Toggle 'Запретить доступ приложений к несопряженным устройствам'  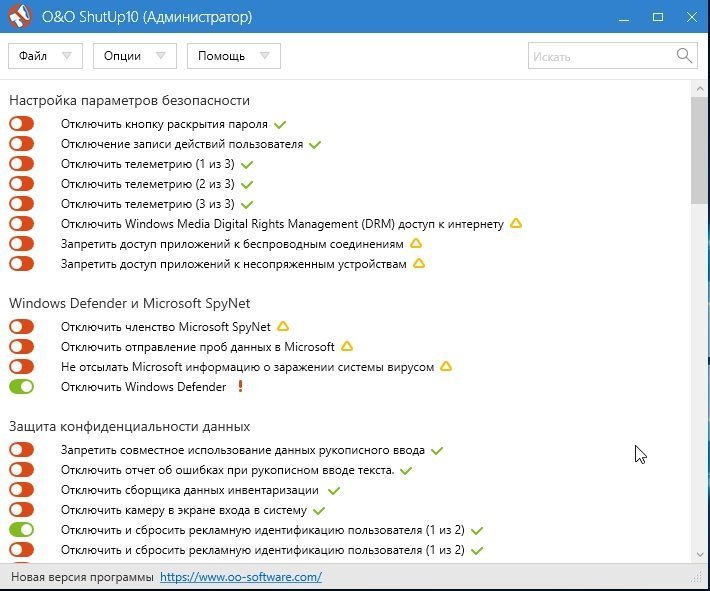point(21,263)
